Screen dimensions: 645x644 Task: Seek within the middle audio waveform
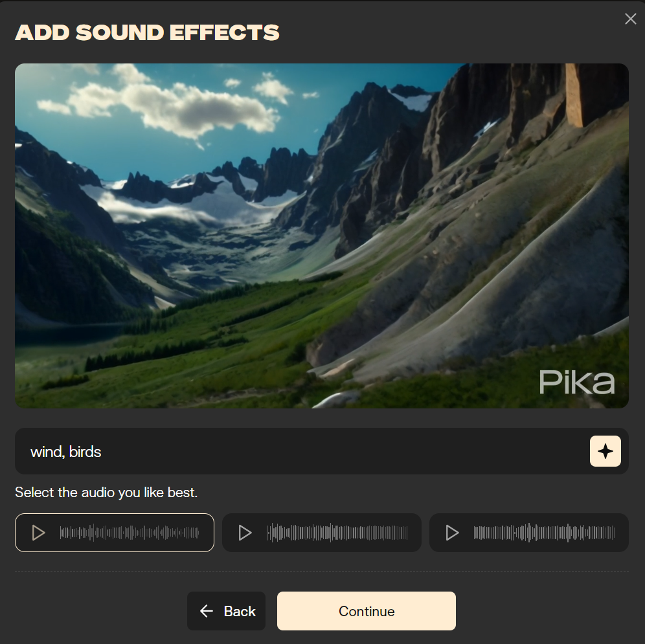coord(337,533)
